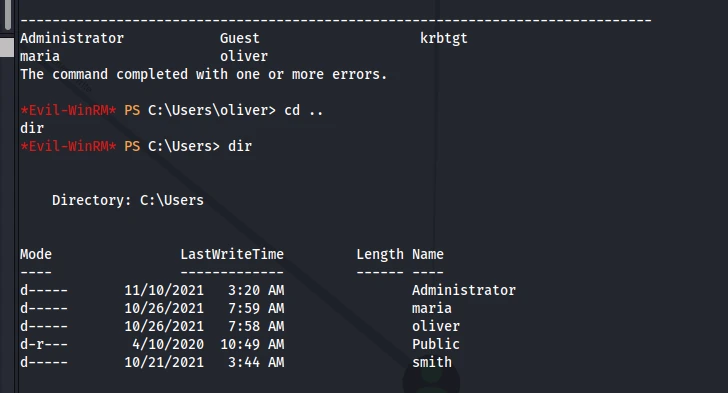
Task: Click the dir command after C:\Users prompt
Action: pos(240,146)
